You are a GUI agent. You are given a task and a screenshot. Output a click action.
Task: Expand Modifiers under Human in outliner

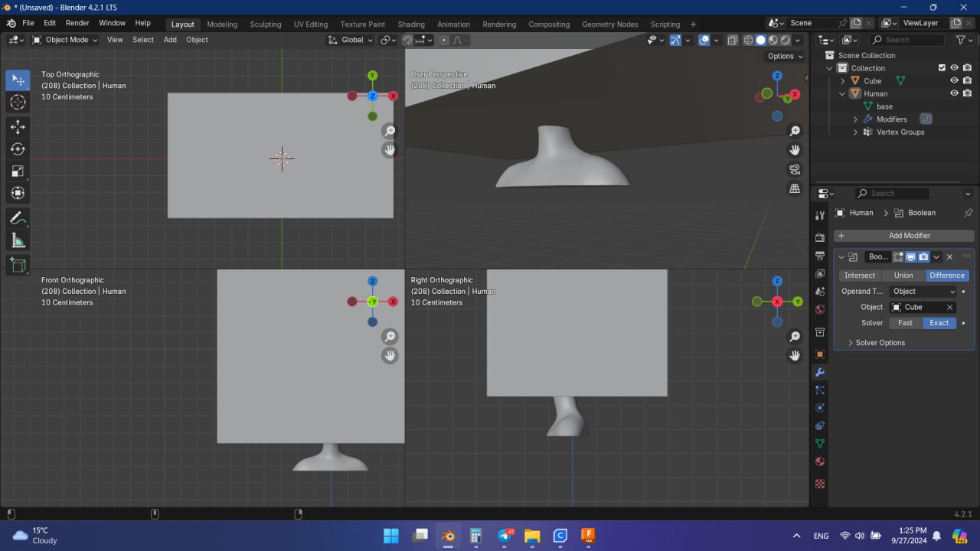coord(855,119)
